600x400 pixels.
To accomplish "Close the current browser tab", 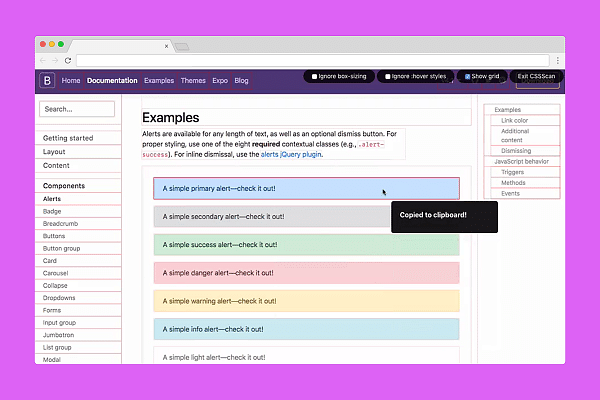I will (167, 46).
